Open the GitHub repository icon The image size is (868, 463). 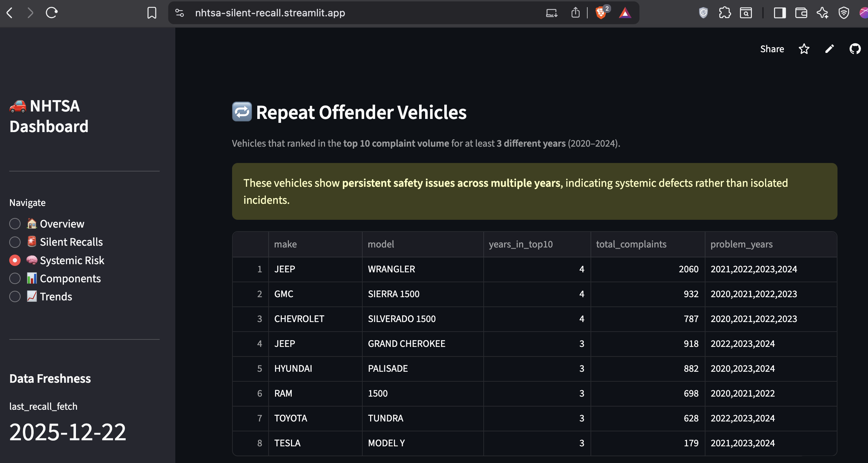coord(855,49)
